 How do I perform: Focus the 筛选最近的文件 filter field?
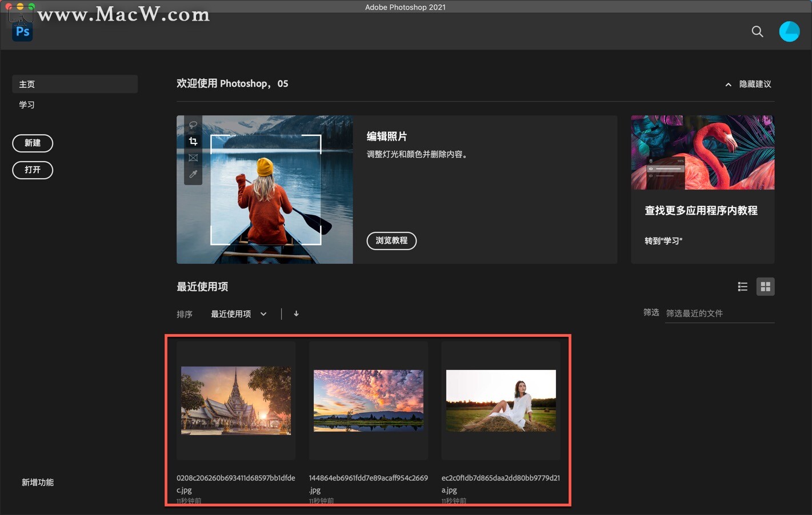coord(720,313)
